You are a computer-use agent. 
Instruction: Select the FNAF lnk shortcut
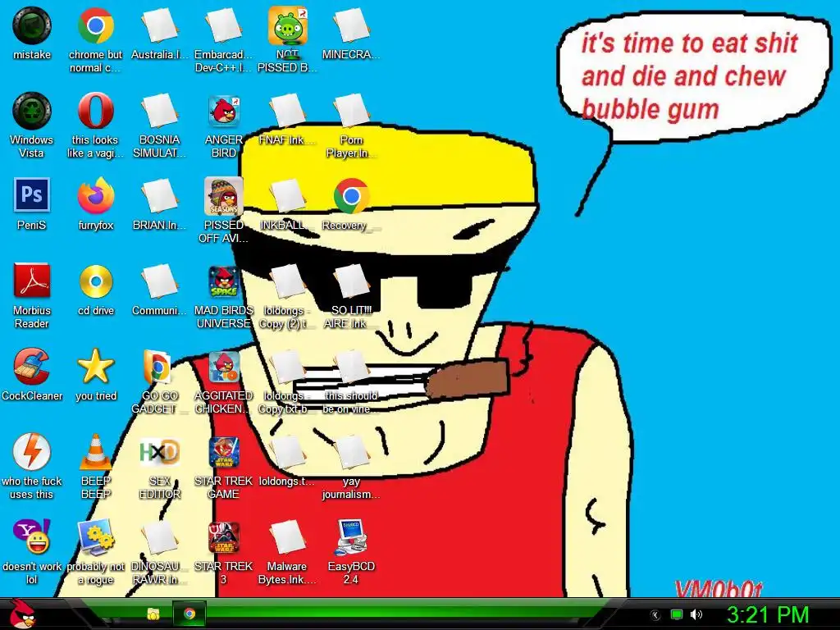pyautogui.click(x=288, y=111)
